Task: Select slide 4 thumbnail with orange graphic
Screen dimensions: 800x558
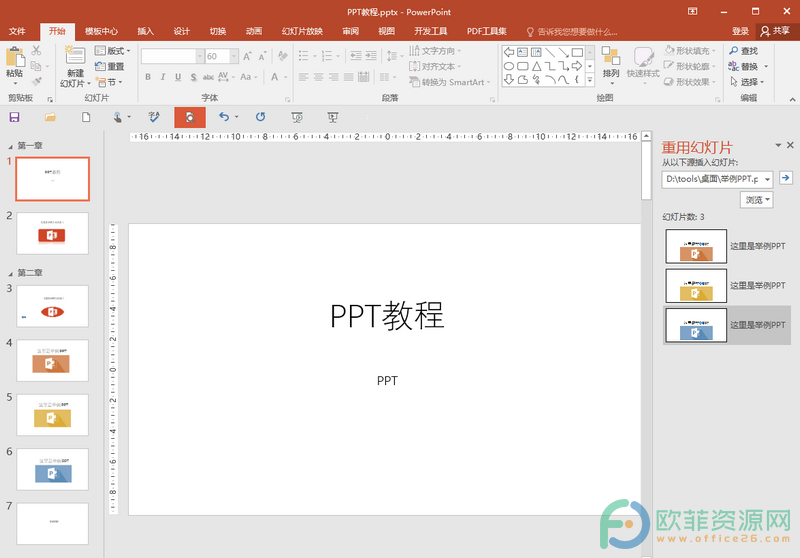Action: [x=53, y=361]
